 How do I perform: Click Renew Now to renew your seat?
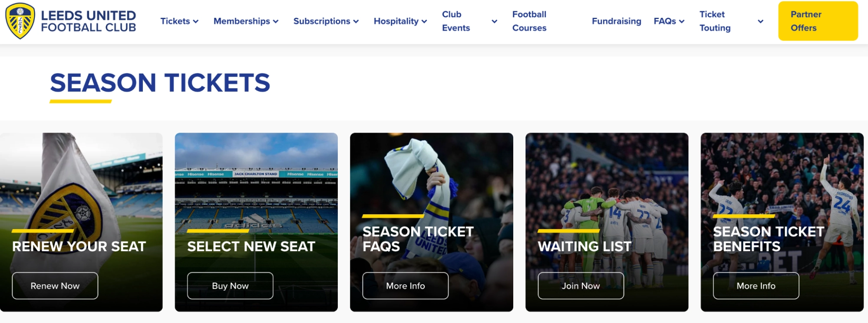click(55, 286)
